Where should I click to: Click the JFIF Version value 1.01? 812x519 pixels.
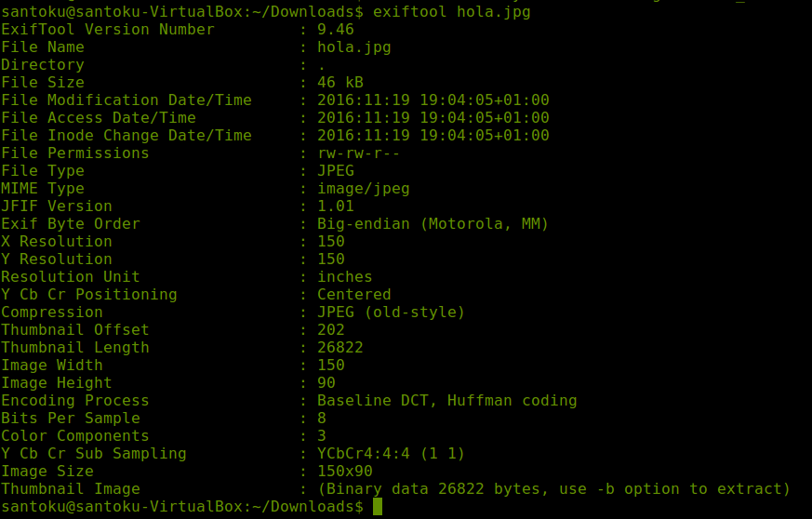pyautogui.click(x=335, y=206)
